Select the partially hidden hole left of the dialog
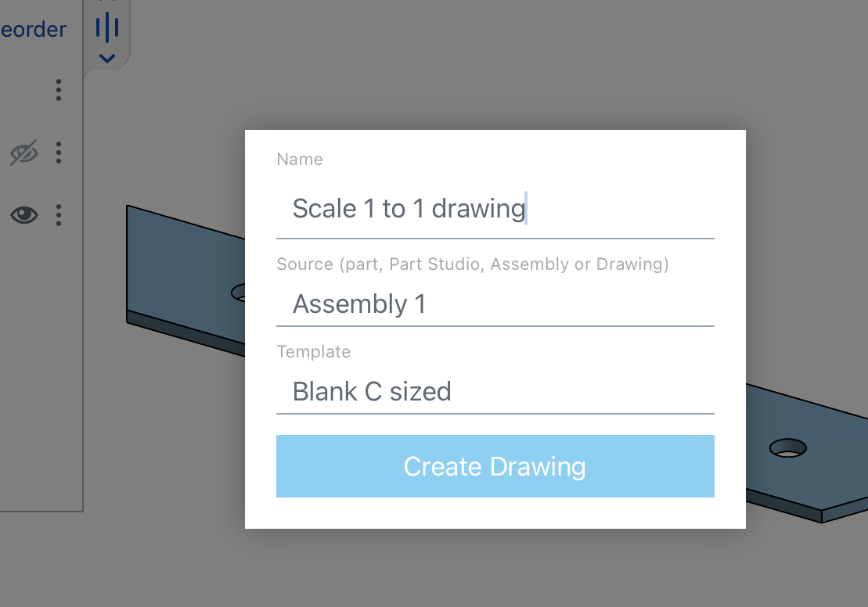The width and height of the screenshot is (868, 607). click(239, 293)
